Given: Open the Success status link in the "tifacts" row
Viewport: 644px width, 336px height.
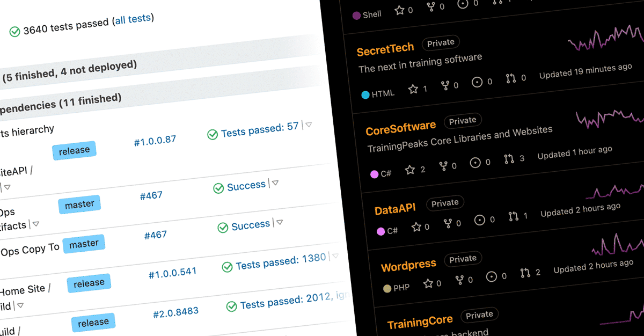Looking at the screenshot, I should click(x=246, y=186).
